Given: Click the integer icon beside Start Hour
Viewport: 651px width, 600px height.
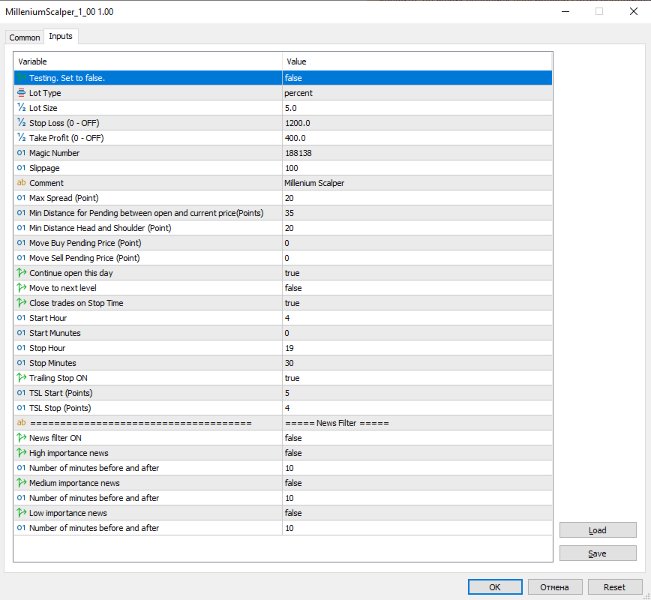Looking at the screenshot, I should pyautogui.click(x=21, y=318).
